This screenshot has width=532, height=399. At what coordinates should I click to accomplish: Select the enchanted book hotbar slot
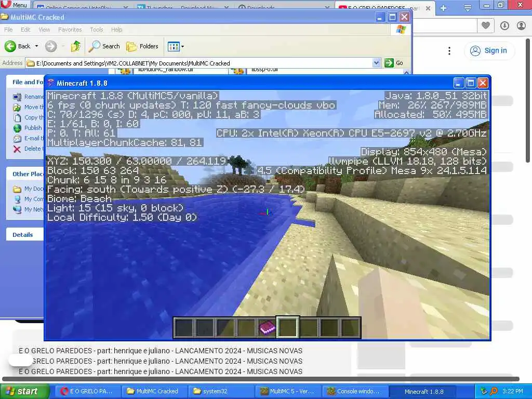click(x=267, y=328)
